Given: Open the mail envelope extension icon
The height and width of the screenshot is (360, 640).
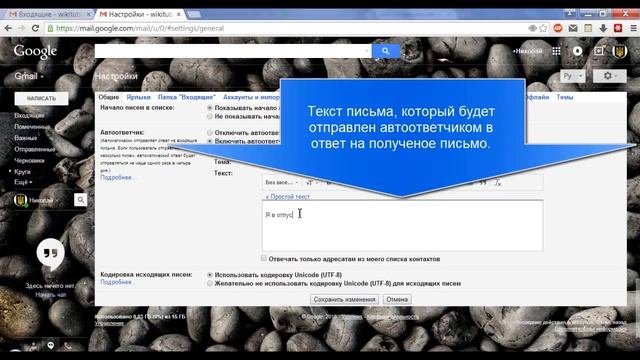Looking at the screenshot, I should pos(573,28).
